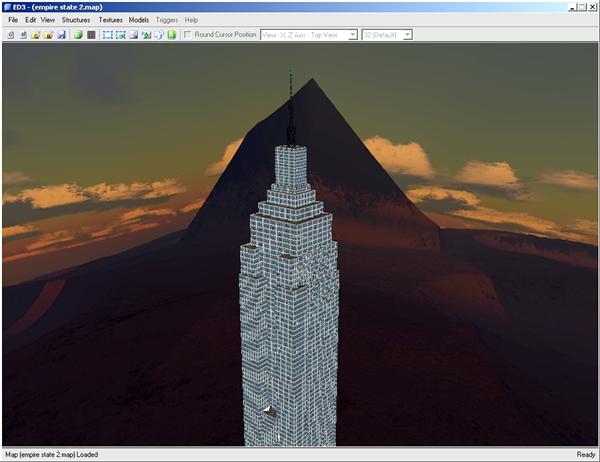Image resolution: width=600 pixels, height=462 pixels.
Task: Click the blue floppy disk Save icon
Action: pyautogui.click(x=61, y=35)
